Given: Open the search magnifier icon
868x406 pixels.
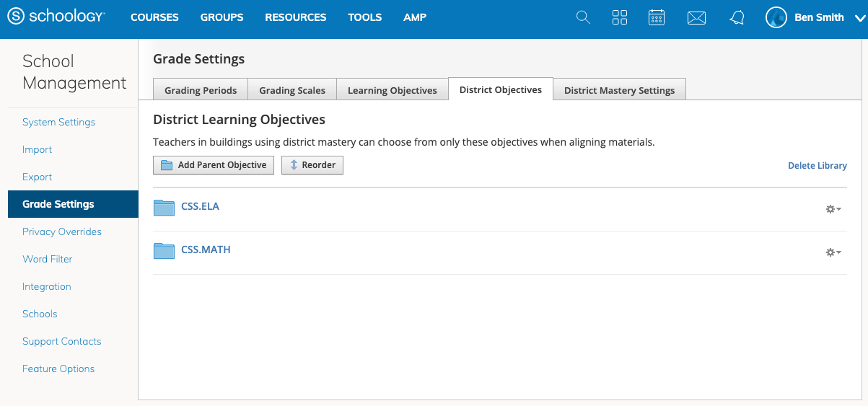Looking at the screenshot, I should click(583, 17).
